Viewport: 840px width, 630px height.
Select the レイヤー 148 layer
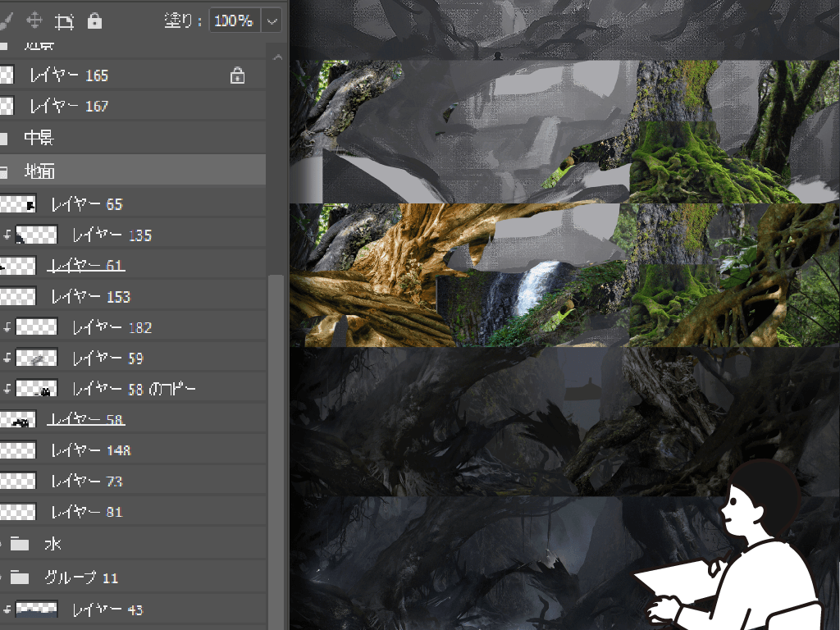coord(90,450)
